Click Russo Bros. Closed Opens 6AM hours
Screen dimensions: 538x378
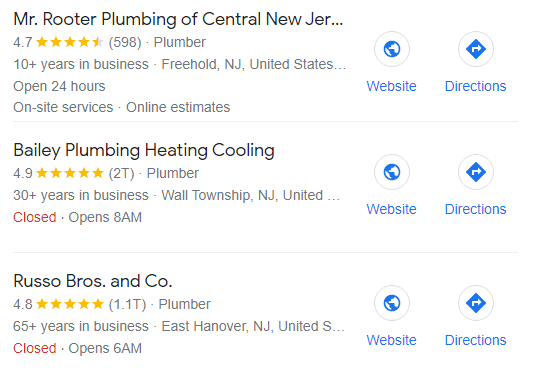pyautogui.click(x=78, y=348)
